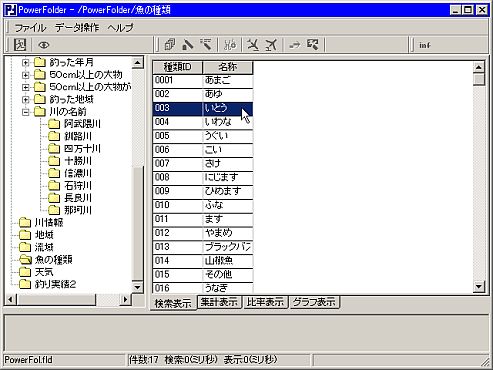Select the table cell あまご
Image resolution: width=493 pixels, height=370 pixels.
(228, 80)
